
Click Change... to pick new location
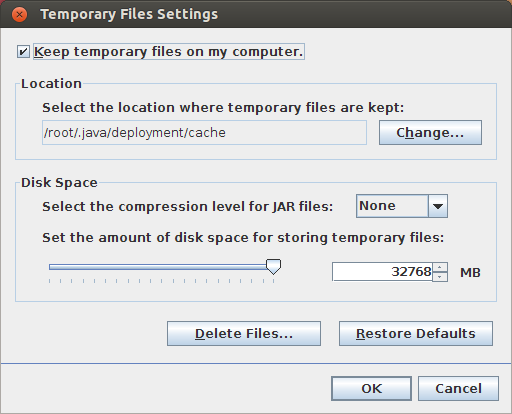(x=430, y=133)
